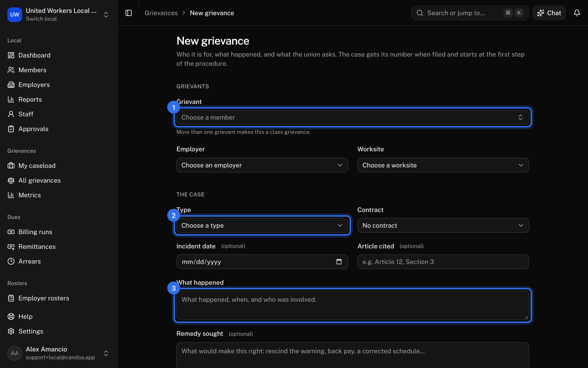Click the Staff sidebar label

pyautogui.click(x=26, y=114)
